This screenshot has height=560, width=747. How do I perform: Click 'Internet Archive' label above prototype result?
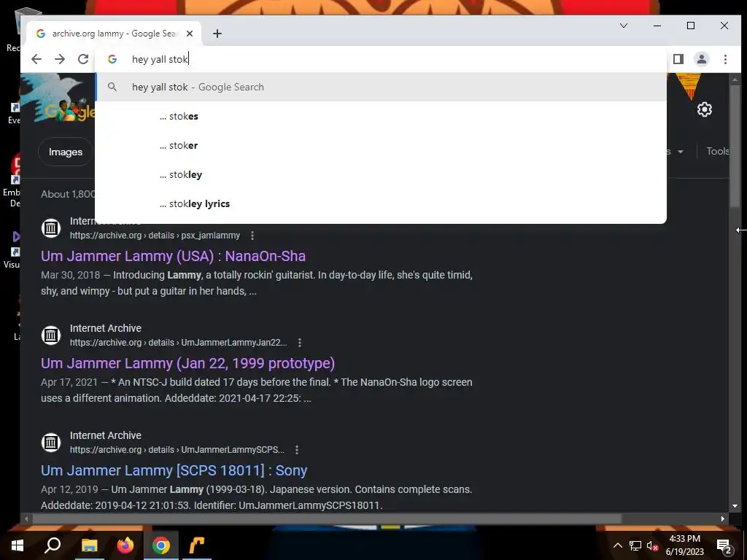click(106, 328)
